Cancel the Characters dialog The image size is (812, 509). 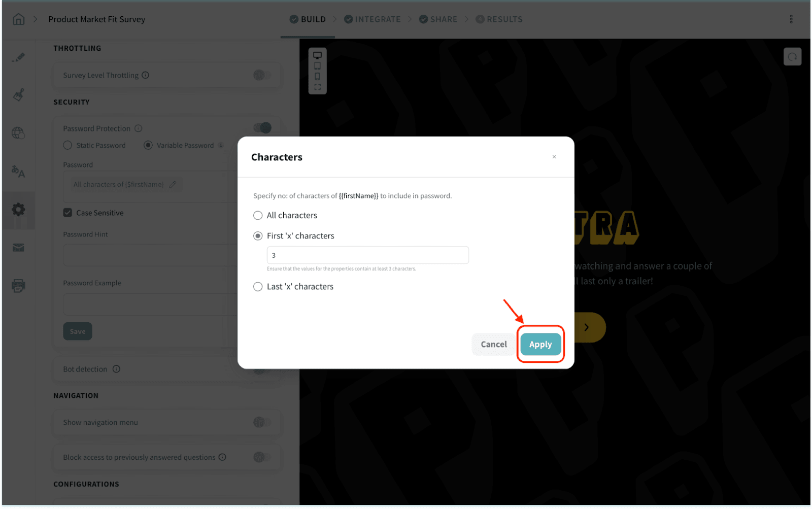pos(493,345)
